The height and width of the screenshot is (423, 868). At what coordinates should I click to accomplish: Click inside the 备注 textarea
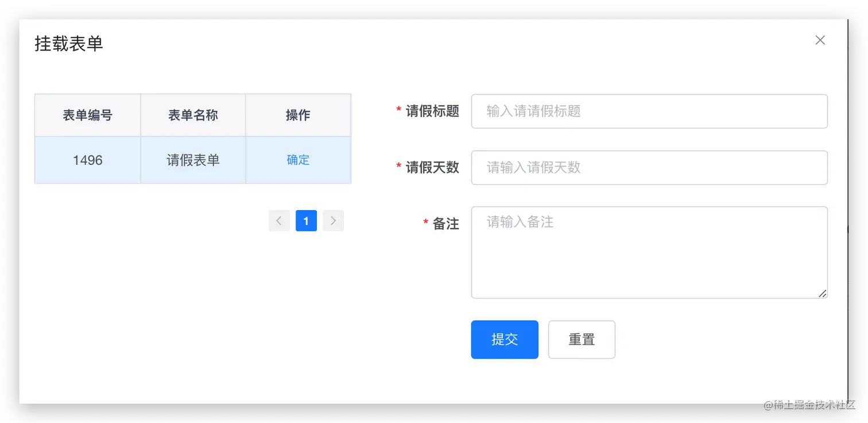click(649, 253)
